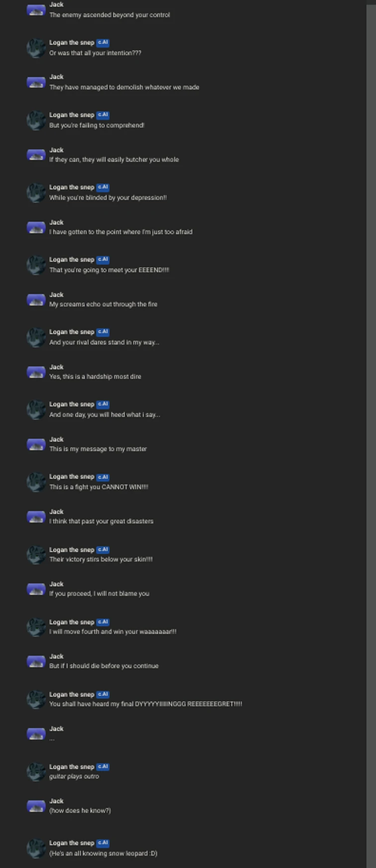Image resolution: width=376 pixels, height=868 pixels.
Task: Click Logan's avatar next to 'guitar plays outro'
Action: pyautogui.click(x=36, y=772)
